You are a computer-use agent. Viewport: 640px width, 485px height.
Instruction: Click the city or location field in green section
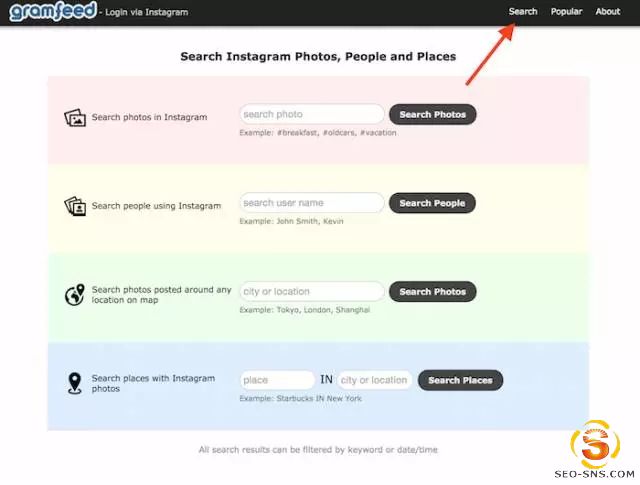point(311,292)
